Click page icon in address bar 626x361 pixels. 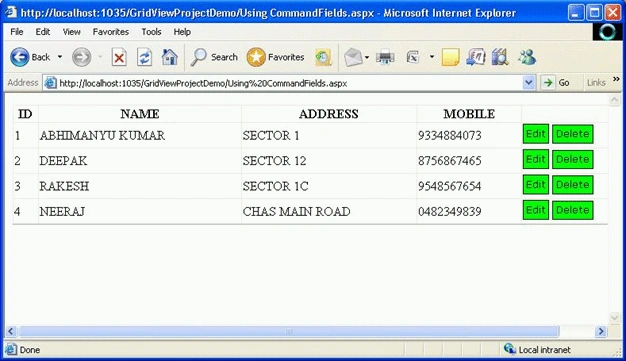pos(50,83)
